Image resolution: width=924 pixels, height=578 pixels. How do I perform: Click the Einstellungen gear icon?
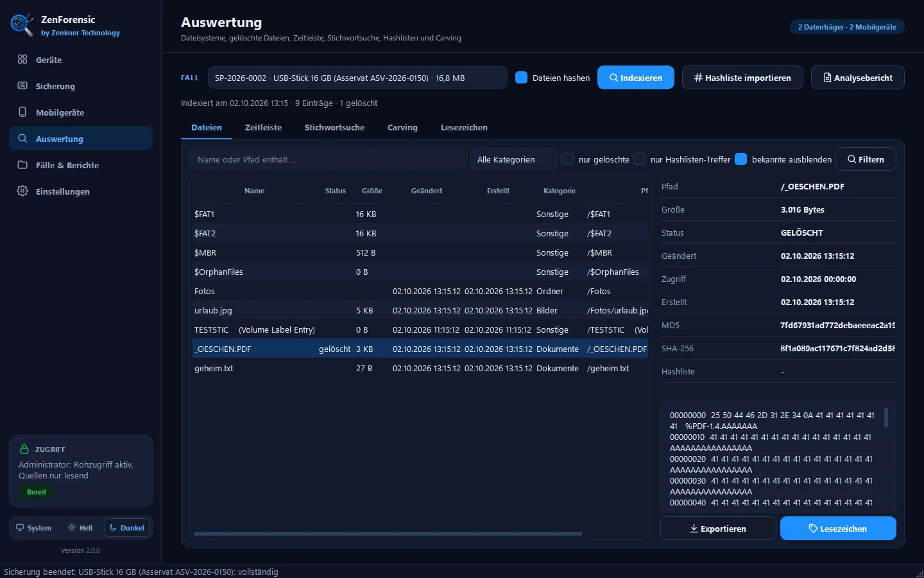pos(22,191)
